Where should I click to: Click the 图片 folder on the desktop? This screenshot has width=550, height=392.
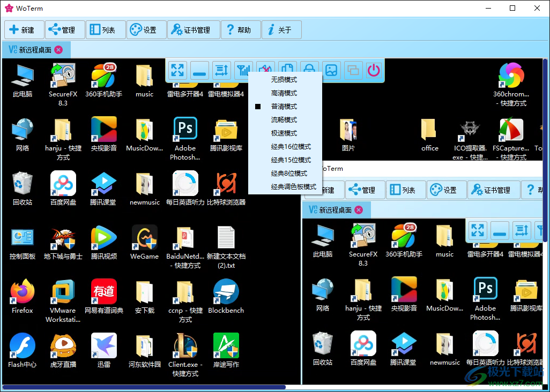pyautogui.click(x=348, y=135)
